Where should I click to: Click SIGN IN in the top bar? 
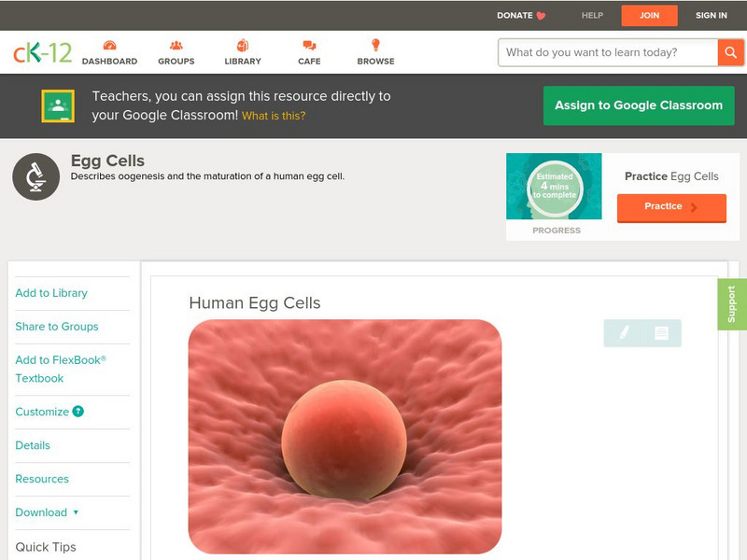pos(712,15)
